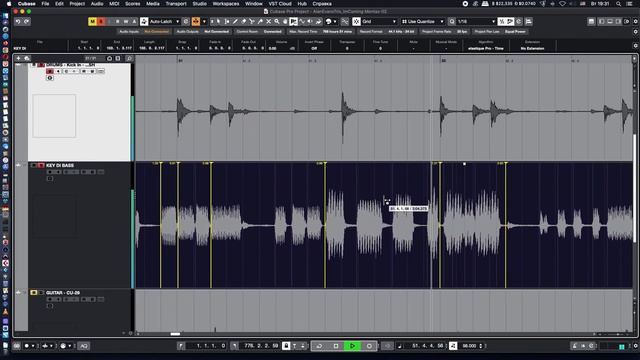Click the Add Track plus button
This screenshot has width=640, height=360.
[x=18, y=58]
